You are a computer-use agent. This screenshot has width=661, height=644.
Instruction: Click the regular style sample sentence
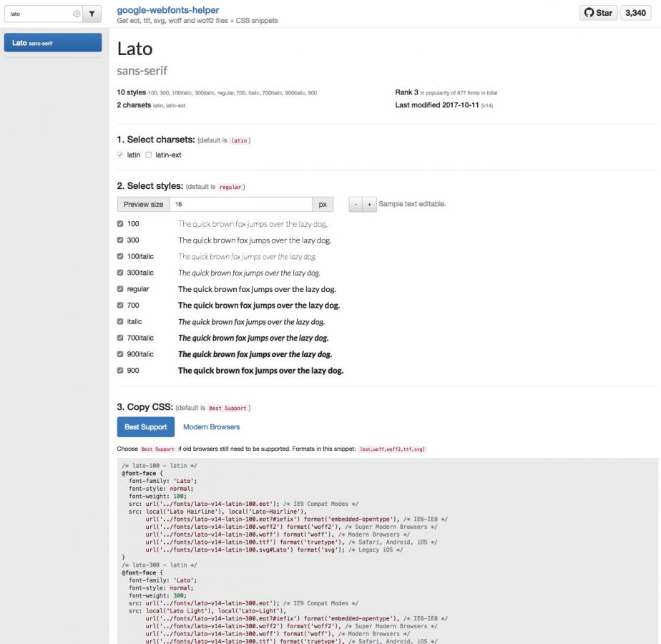tap(257, 289)
